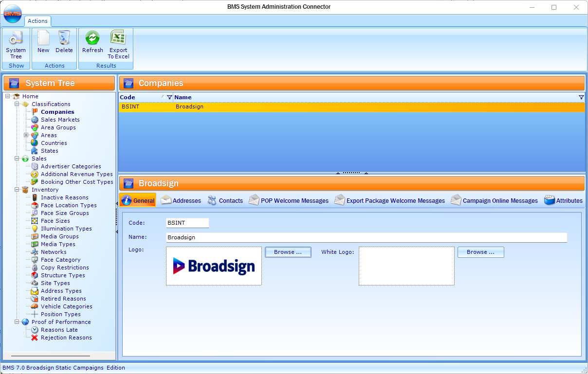Click Browse button for White Logo
Image resolution: width=588 pixels, height=374 pixels.
[480, 252]
